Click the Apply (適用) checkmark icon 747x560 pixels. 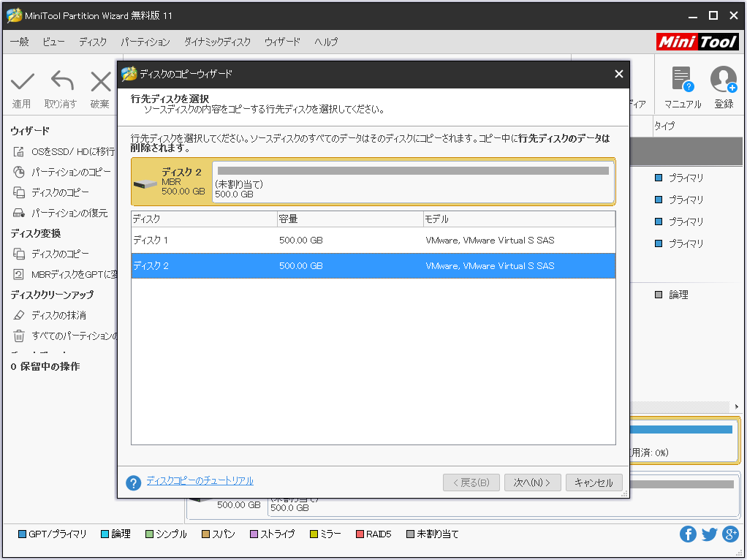[x=22, y=82]
